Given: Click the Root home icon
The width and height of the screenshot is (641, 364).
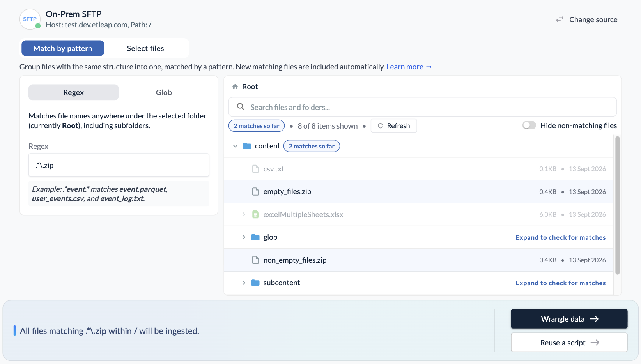Looking at the screenshot, I should click(x=235, y=87).
